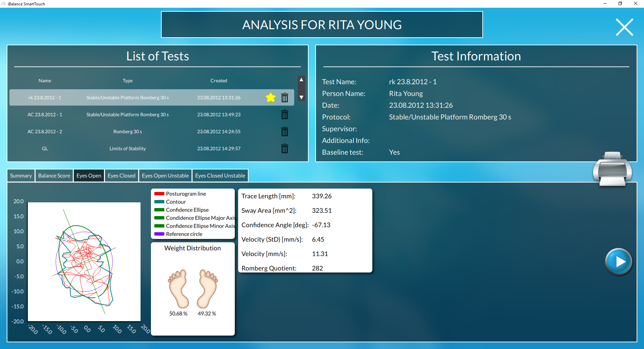Select the AC 23.8.2012 - 2 Romberg test

tap(152, 132)
